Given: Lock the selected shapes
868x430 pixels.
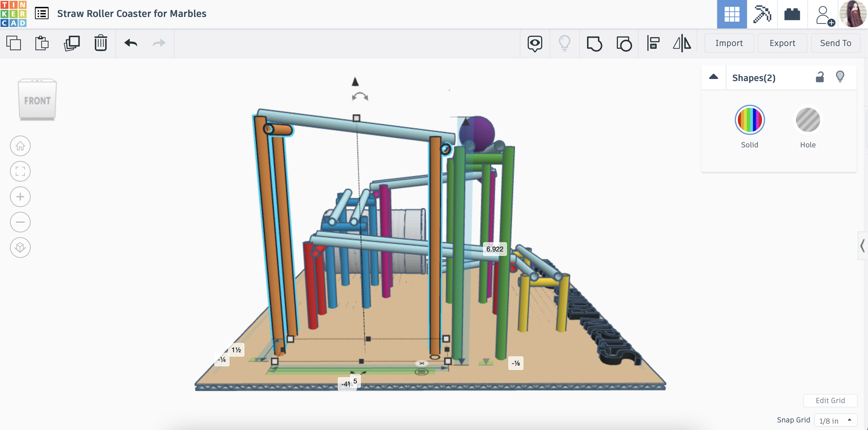Looking at the screenshot, I should (x=820, y=77).
